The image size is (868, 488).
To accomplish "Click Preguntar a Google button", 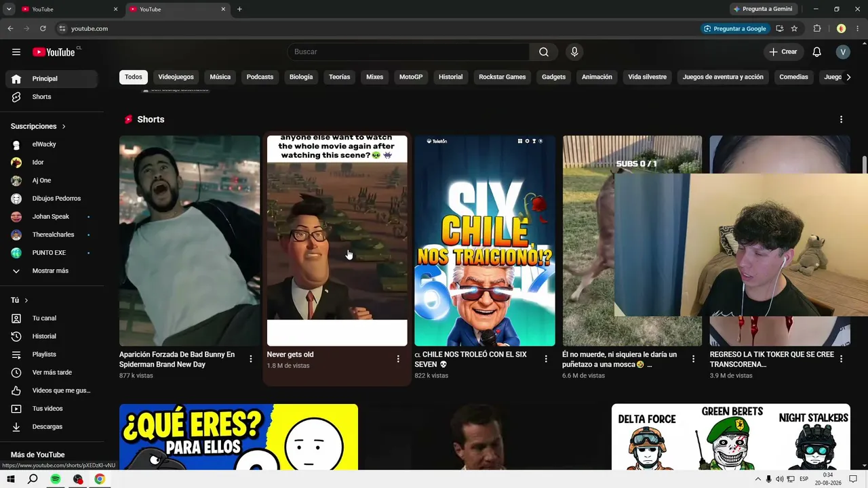I will pos(735,28).
